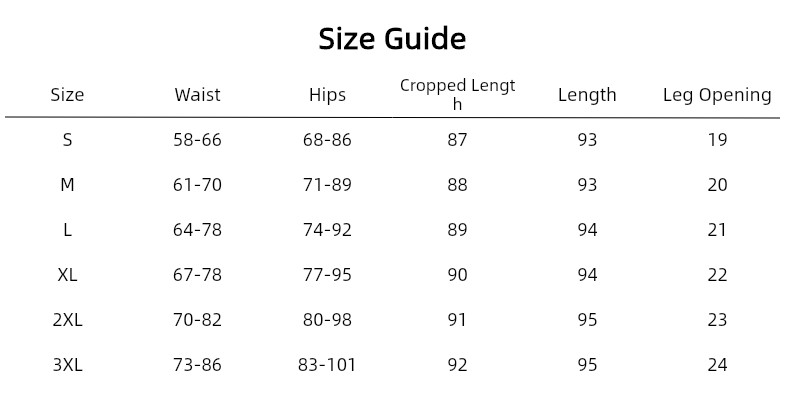Click waist value 58-66
The height and width of the screenshot is (400, 785).
(197, 140)
